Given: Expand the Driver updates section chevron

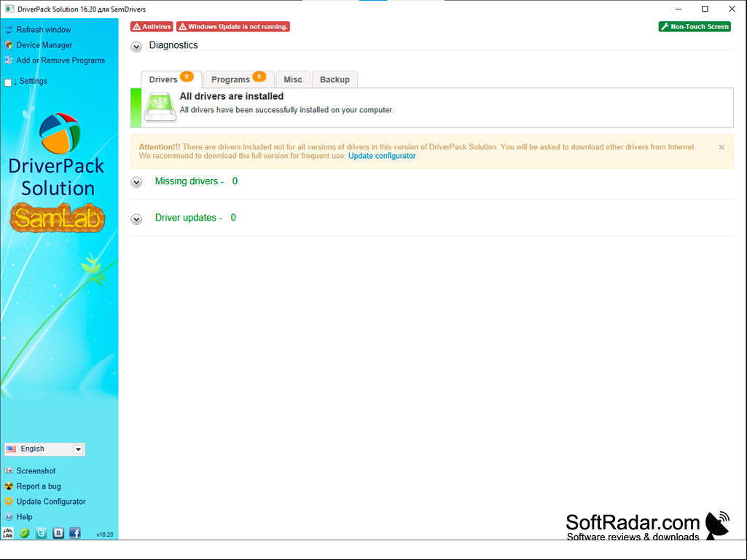Looking at the screenshot, I should [x=137, y=219].
